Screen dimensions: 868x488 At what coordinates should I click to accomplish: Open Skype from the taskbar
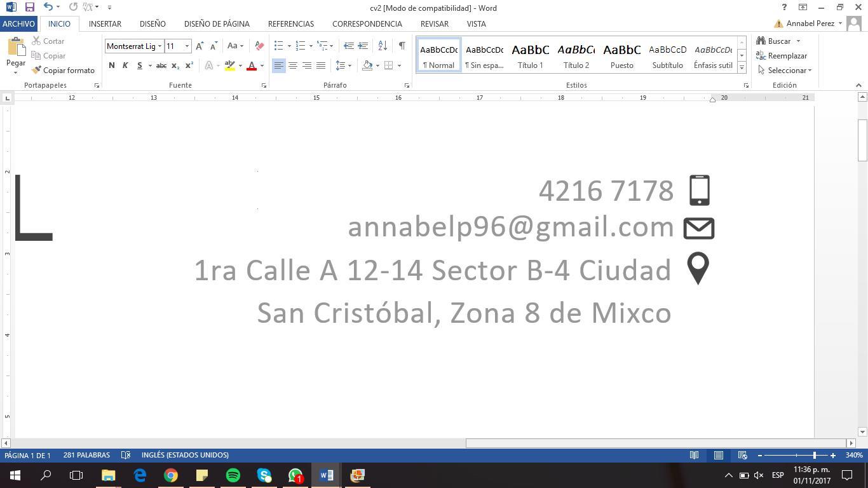pos(264,475)
